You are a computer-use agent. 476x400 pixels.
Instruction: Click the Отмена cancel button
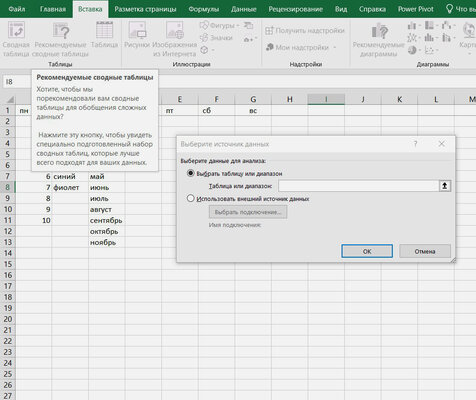(x=425, y=251)
